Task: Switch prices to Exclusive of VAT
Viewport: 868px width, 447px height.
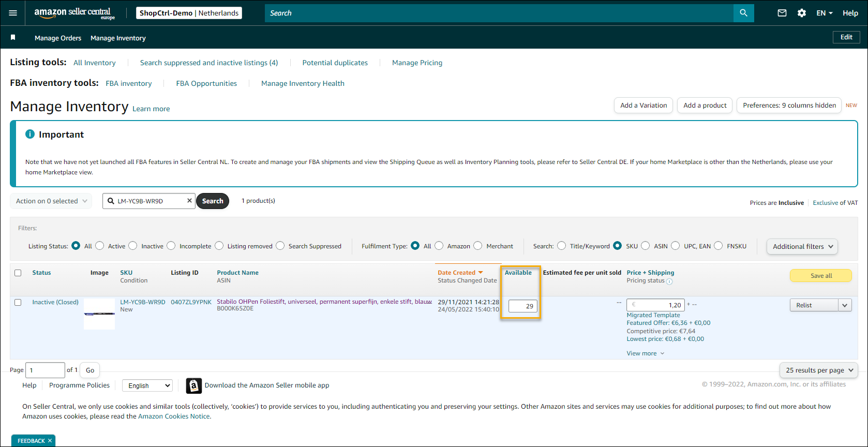Action: point(825,203)
